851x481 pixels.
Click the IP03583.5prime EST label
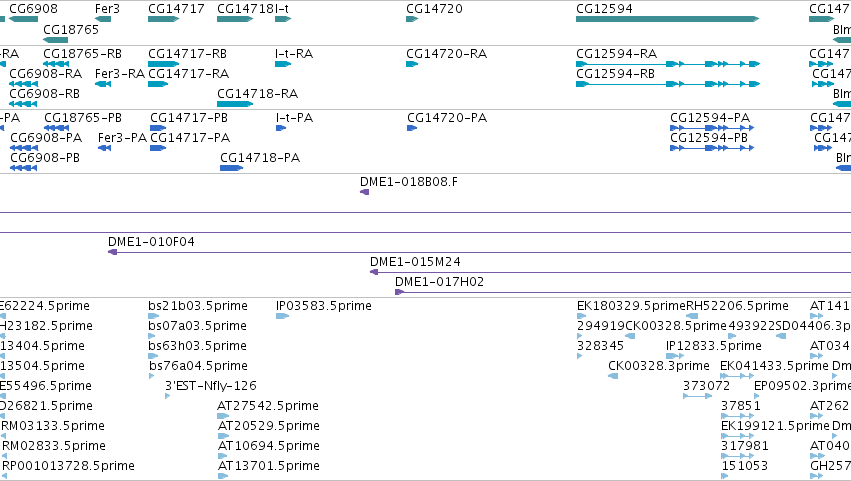coord(323,306)
